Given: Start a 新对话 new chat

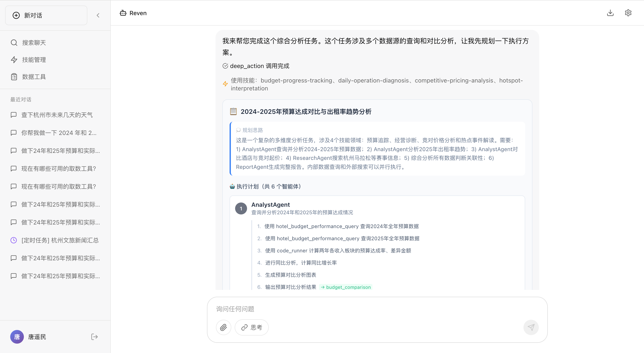Looking at the screenshot, I should [x=46, y=15].
